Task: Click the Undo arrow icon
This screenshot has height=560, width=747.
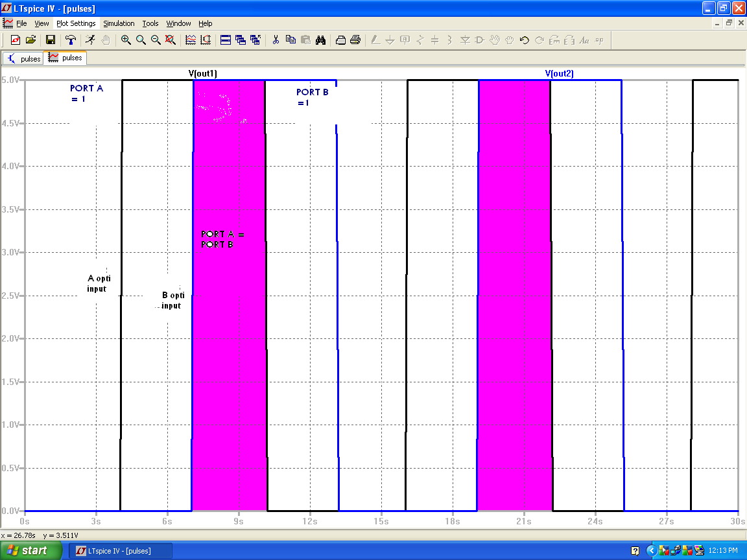Action: click(525, 40)
